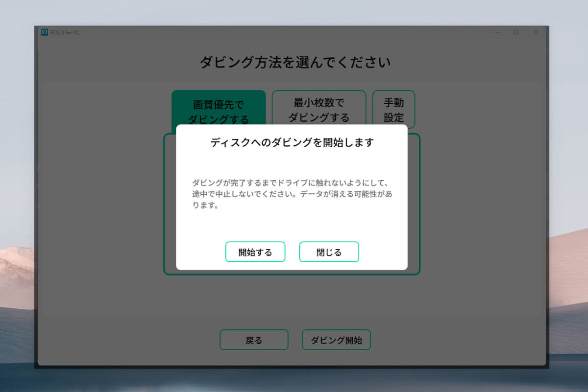Enable quality-priority dubbing mode
Screen dimensions: 588x392
pyautogui.click(x=219, y=109)
